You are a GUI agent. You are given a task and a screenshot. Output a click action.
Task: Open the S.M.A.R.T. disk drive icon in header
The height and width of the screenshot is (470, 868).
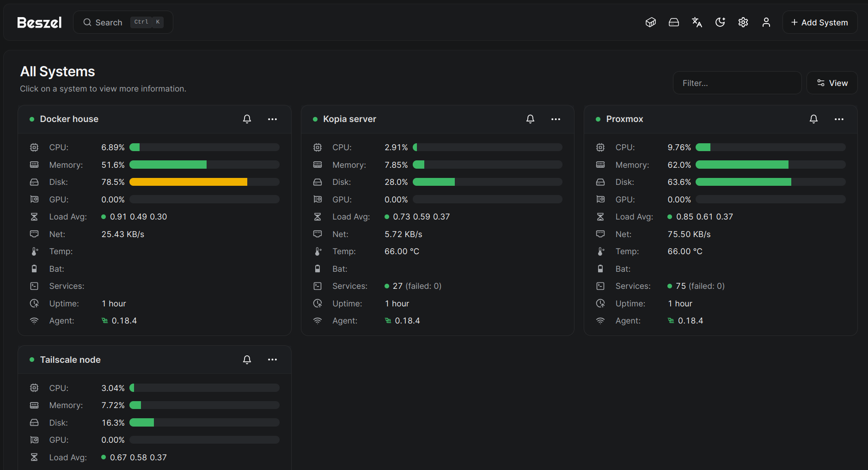coord(674,23)
